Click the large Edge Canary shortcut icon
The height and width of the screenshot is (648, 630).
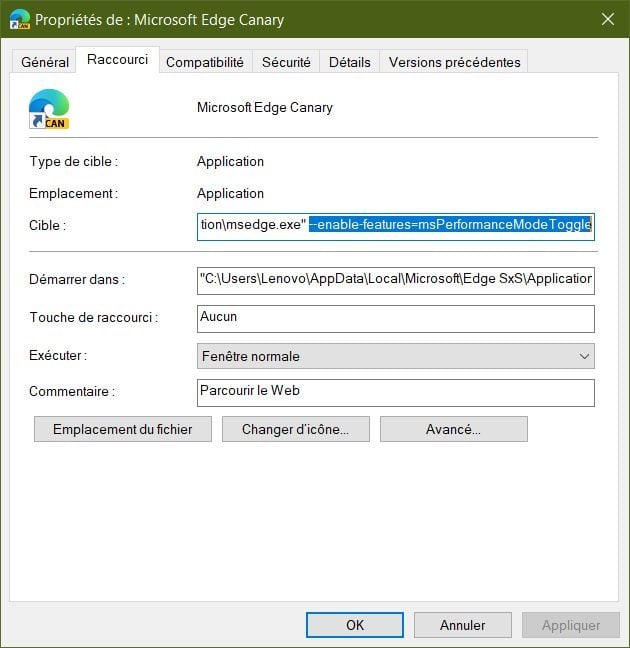tap(49, 109)
